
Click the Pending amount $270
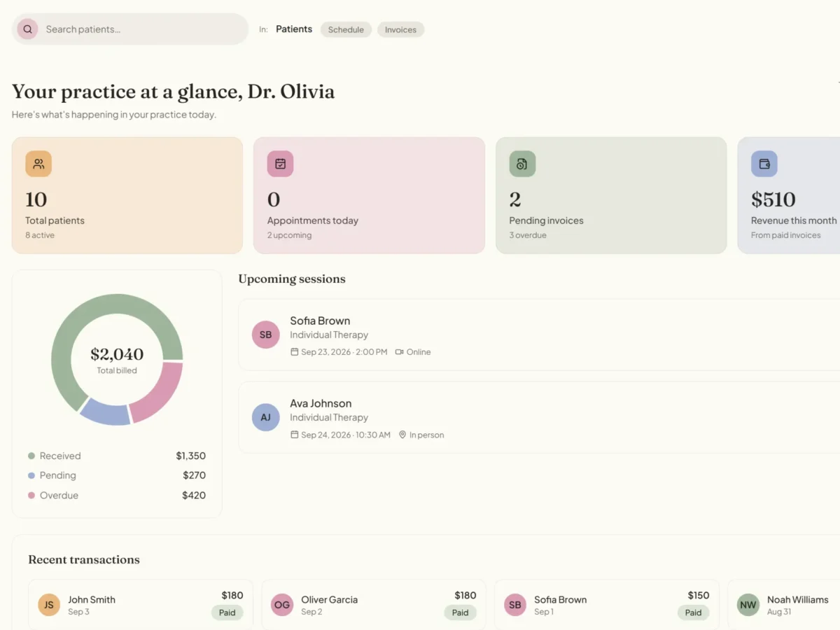(194, 475)
